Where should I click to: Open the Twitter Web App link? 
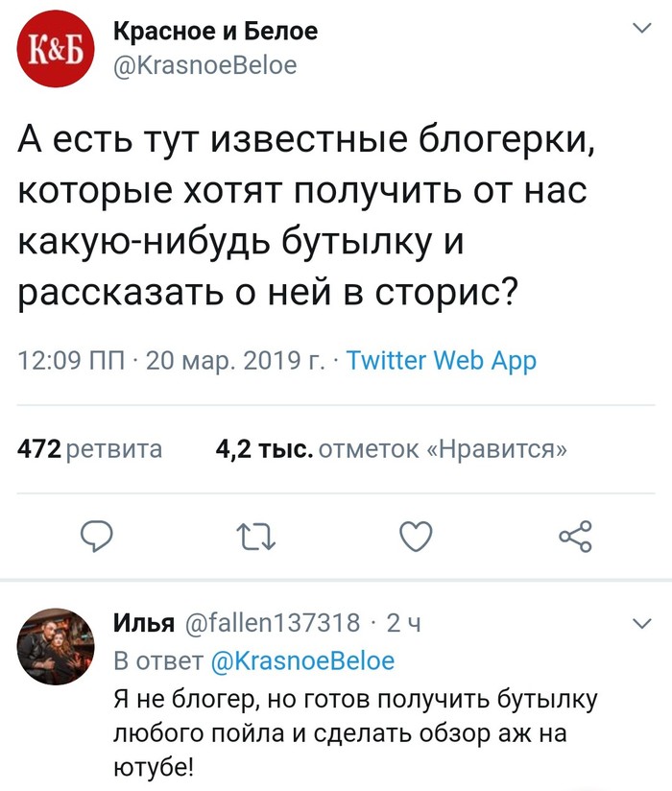441,362
